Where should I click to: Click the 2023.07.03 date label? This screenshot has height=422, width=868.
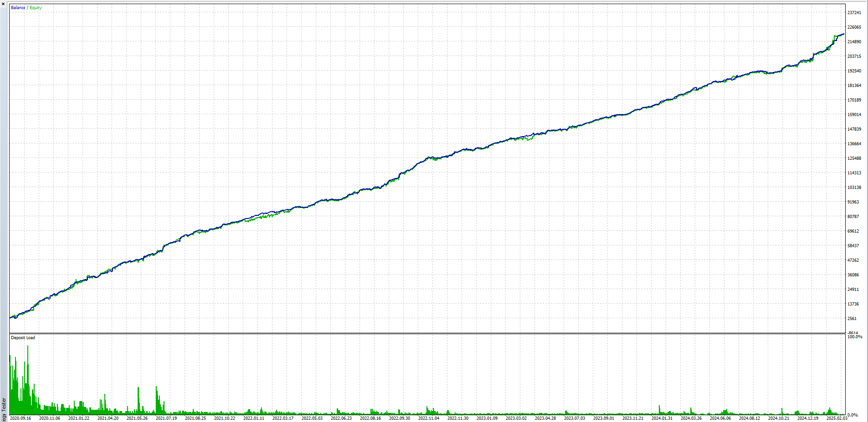tap(575, 418)
